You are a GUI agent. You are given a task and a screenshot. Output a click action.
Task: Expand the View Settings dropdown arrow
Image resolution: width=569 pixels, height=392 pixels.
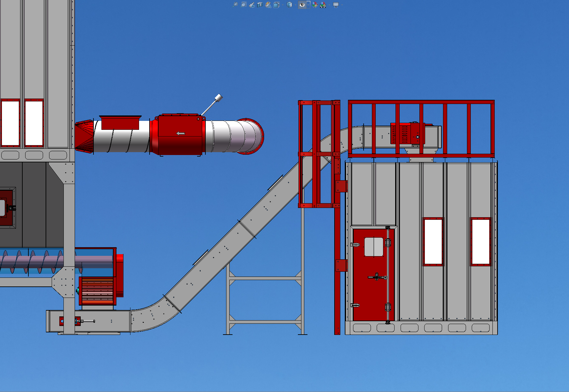pos(342,5)
